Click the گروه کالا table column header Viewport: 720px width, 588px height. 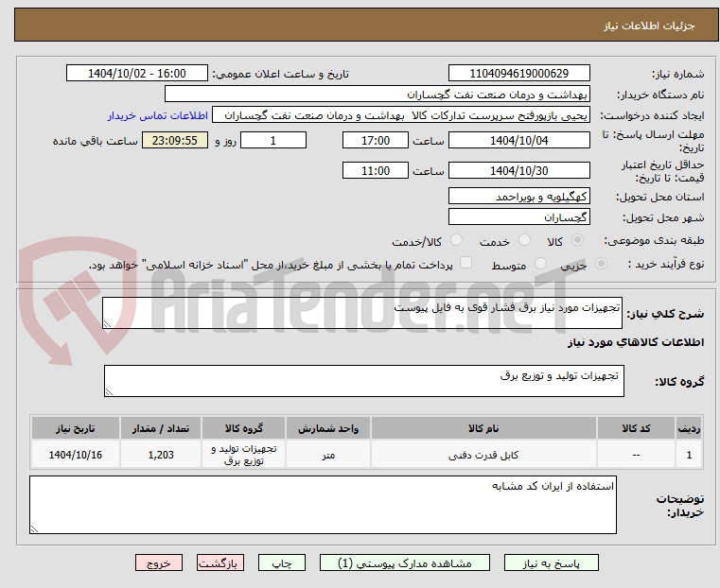tap(243, 428)
